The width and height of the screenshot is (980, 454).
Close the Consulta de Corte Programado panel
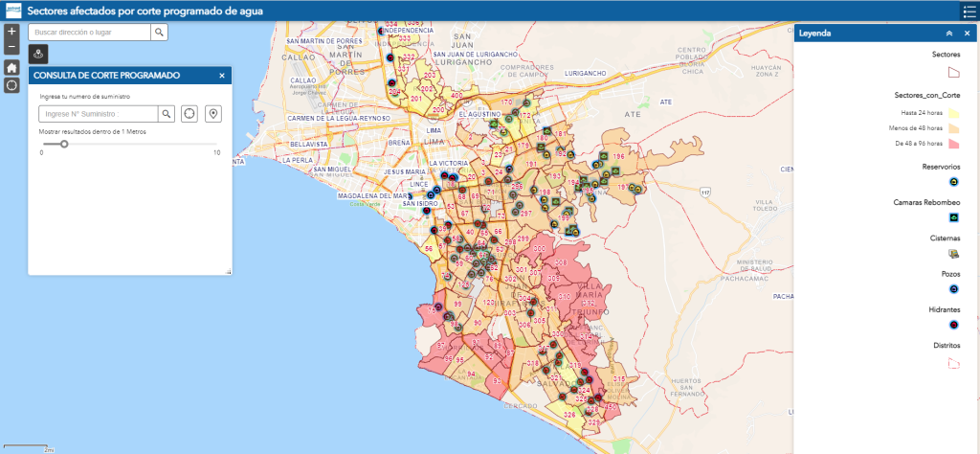click(222, 75)
